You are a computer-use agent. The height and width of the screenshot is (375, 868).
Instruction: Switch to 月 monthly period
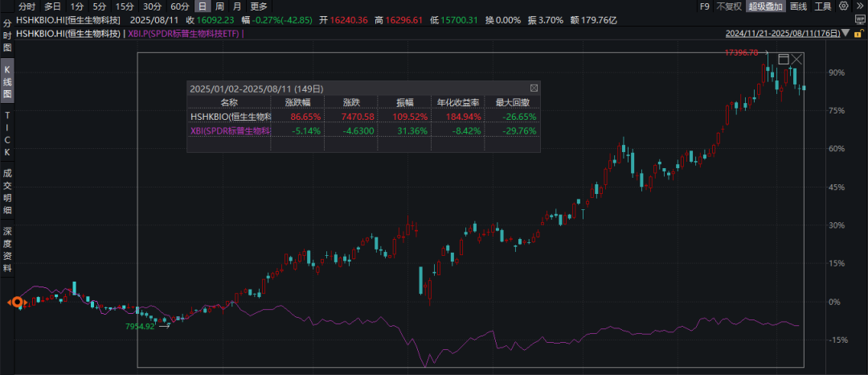(237, 6)
